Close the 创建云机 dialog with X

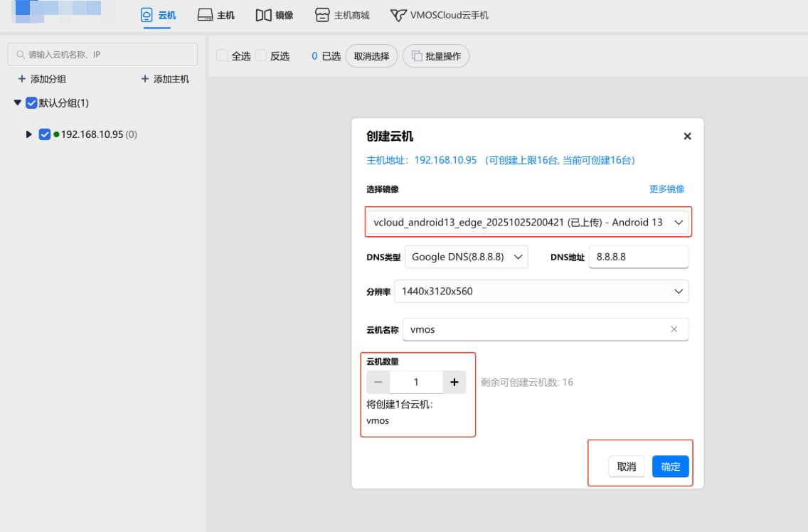(x=687, y=136)
